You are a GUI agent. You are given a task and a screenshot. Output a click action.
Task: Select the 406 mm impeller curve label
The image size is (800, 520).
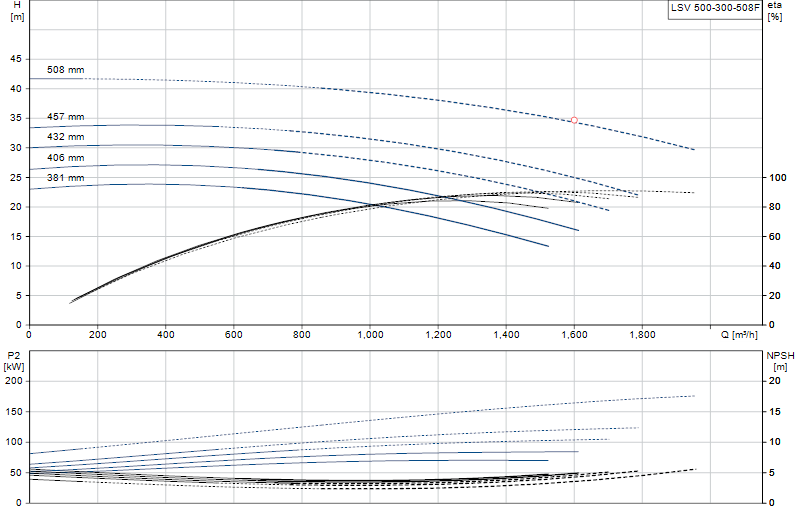tap(65, 158)
